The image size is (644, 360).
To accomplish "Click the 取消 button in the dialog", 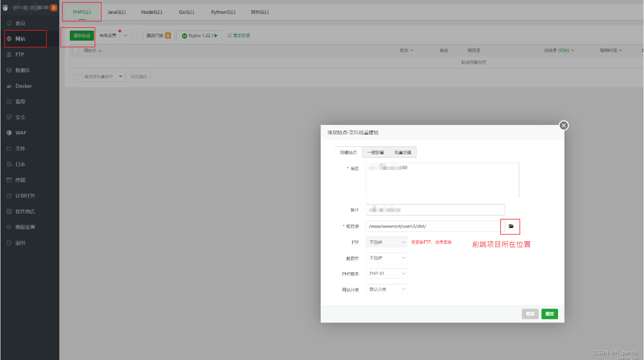I will pyautogui.click(x=530, y=314).
